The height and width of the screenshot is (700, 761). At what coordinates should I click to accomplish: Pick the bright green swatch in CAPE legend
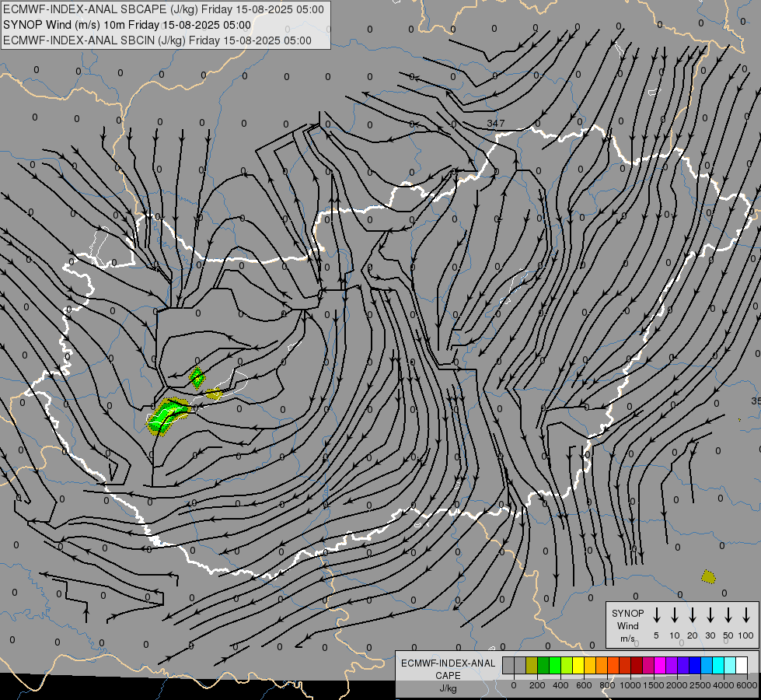(555, 665)
